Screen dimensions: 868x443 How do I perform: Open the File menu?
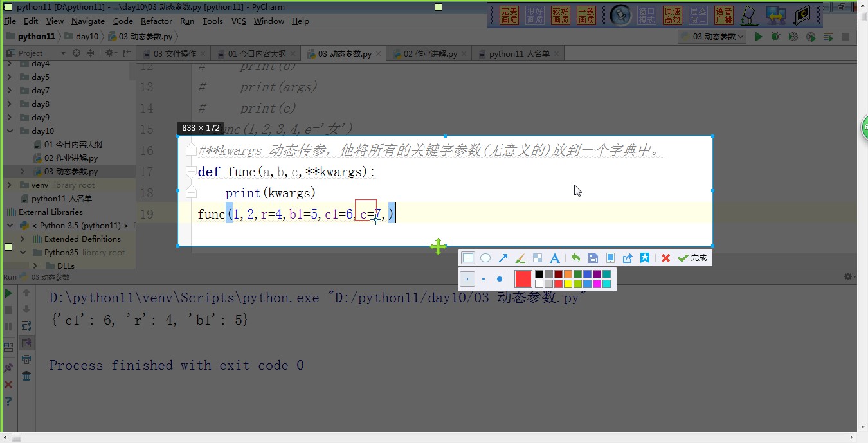point(10,21)
